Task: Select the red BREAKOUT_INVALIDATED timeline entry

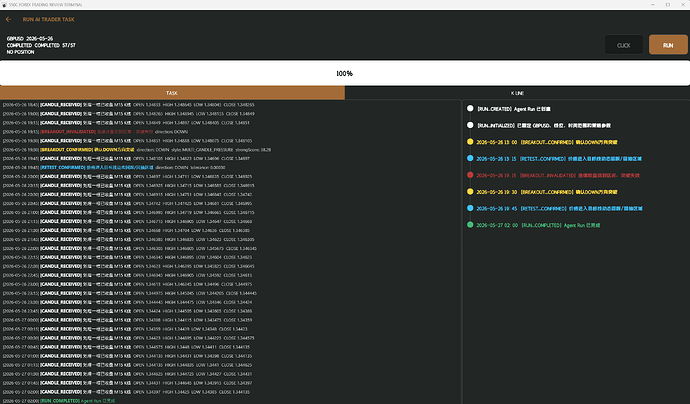Action: coord(554,175)
